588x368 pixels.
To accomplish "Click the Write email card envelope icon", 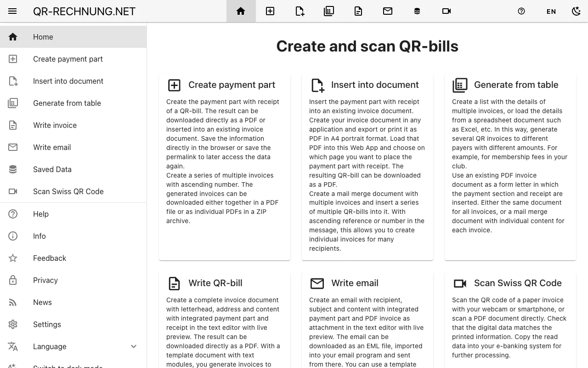I will click(x=317, y=283).
